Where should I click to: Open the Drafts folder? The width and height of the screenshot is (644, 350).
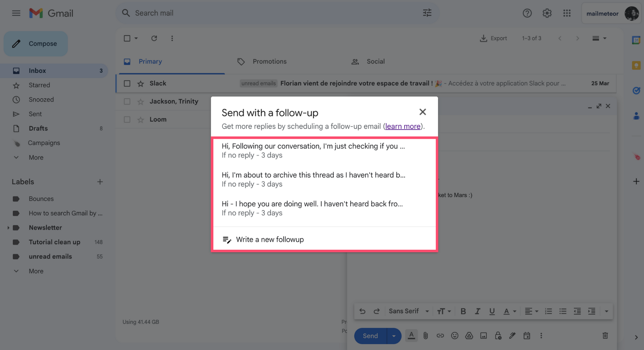coord(38,128)
